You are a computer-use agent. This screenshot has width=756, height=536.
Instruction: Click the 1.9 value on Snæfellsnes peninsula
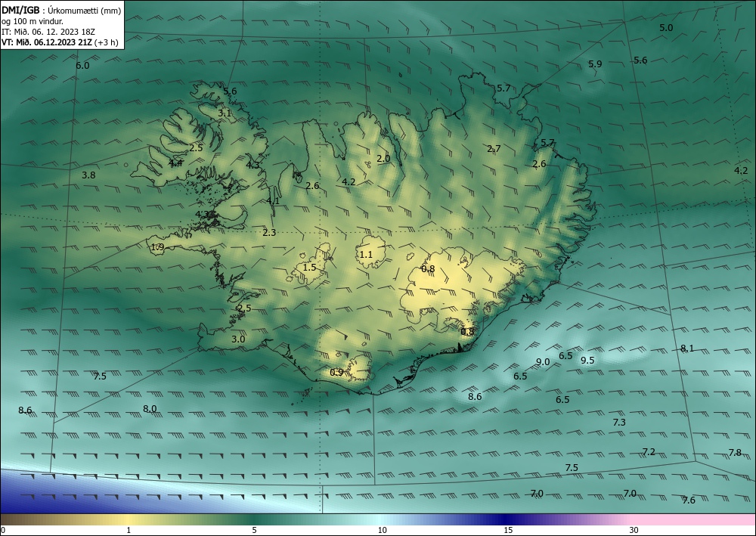[158, 247]
